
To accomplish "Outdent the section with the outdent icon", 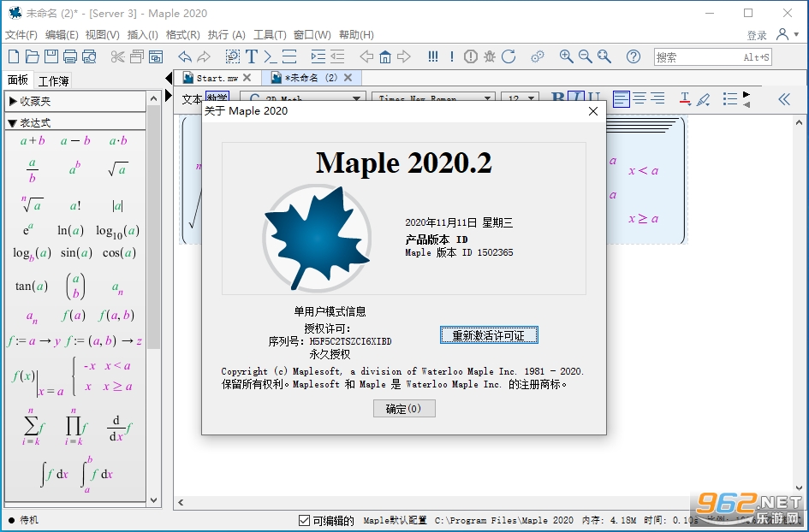I will pos(337,56).
